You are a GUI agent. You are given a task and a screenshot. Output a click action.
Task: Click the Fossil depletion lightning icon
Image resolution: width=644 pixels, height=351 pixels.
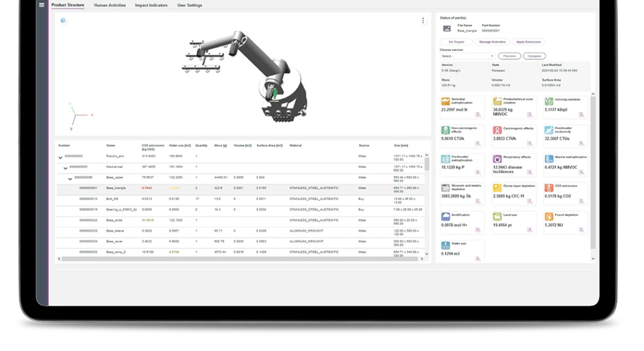[x=548, y=217]
